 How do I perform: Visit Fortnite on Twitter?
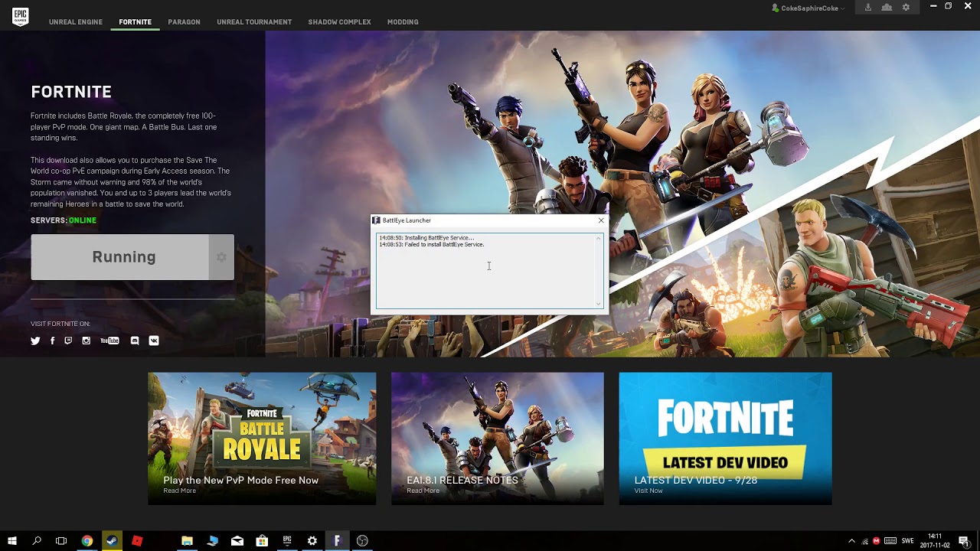(x=35, y=341)
